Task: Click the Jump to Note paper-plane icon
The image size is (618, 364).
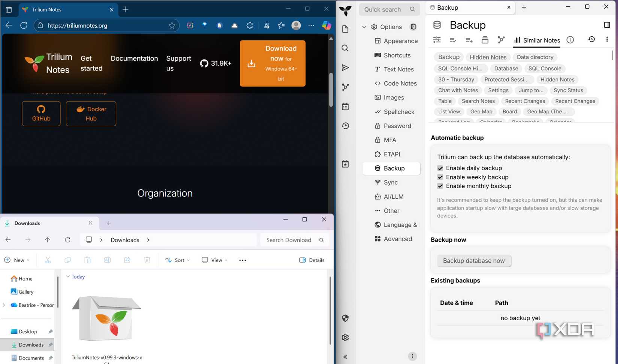Action: click(x=345, y=68)
